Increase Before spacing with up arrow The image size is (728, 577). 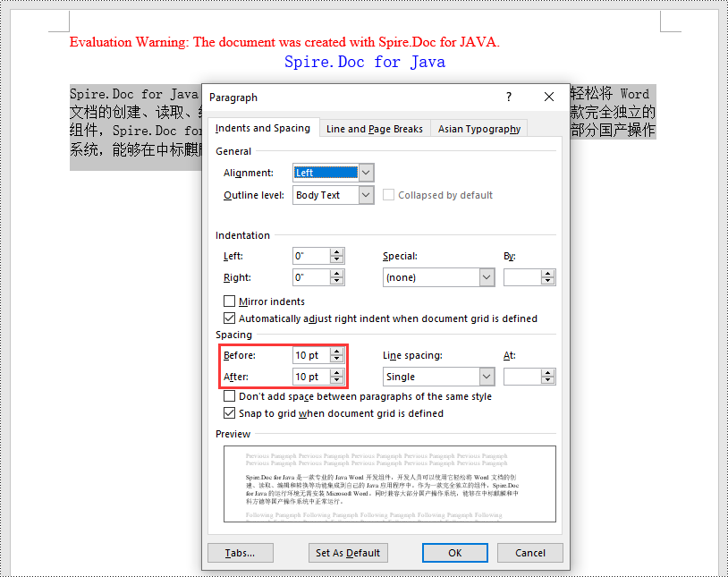336,352
